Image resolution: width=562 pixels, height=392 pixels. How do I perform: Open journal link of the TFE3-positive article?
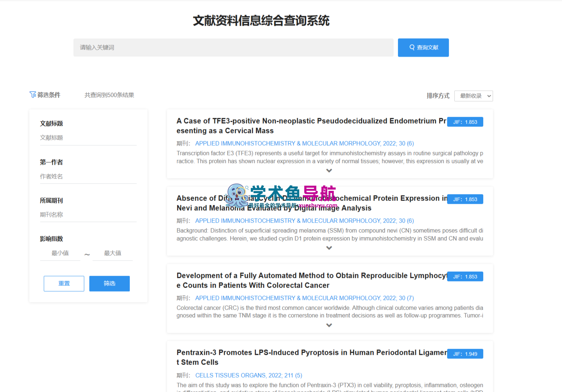click(x=304, y=143)
